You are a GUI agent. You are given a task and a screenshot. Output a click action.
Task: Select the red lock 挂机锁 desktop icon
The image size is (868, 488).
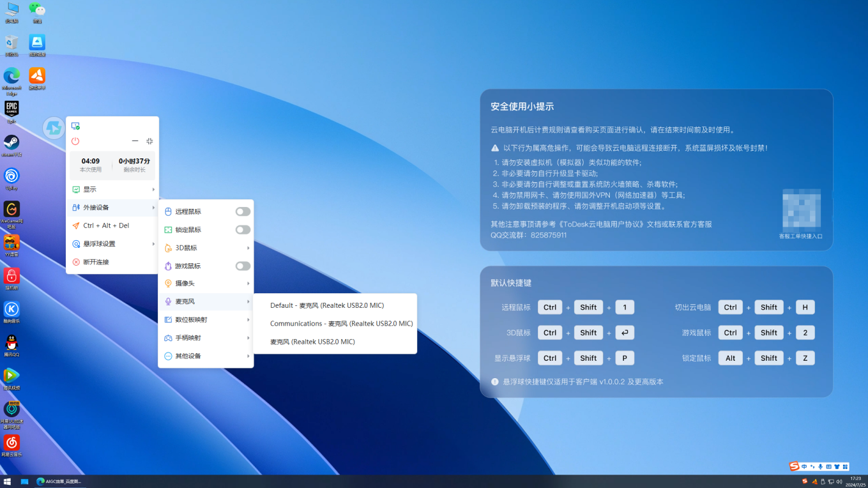(x=11, y=278)
